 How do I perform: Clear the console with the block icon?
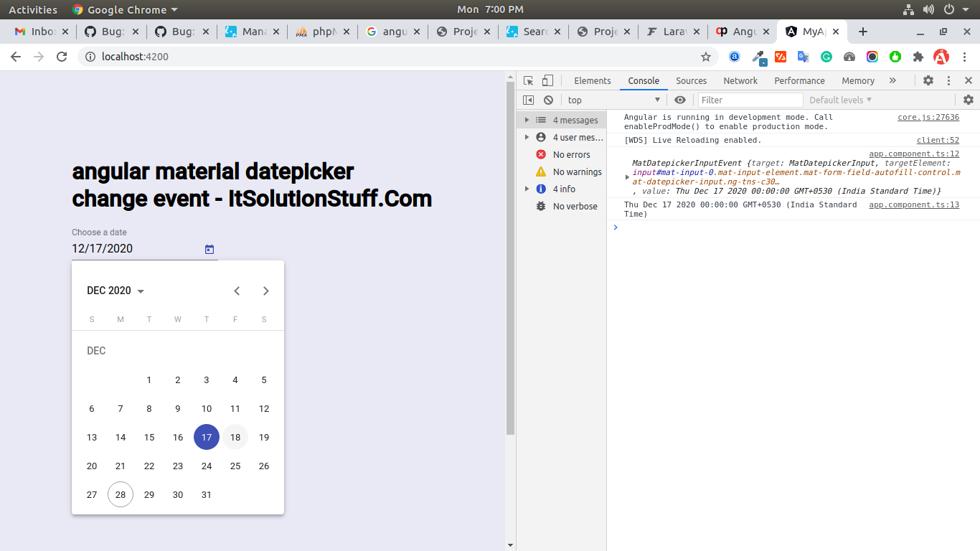click(x=548, y=100)
